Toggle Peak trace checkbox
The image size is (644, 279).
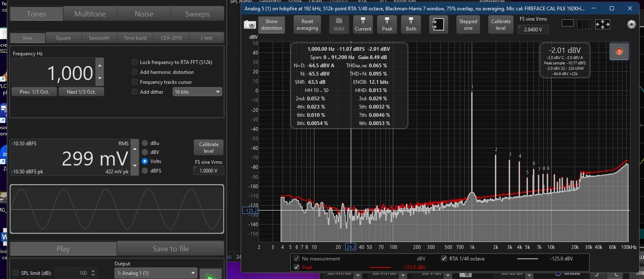[296, 267]
